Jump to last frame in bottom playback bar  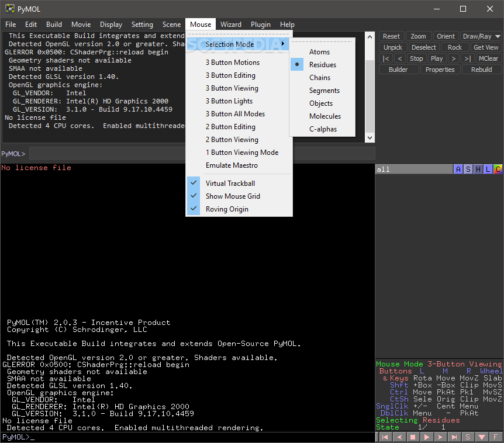coord(454,437)
